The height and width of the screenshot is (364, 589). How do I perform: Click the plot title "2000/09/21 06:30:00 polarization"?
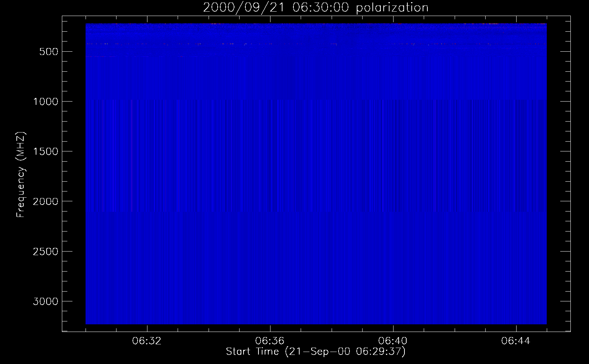click(x=316, y=8)
